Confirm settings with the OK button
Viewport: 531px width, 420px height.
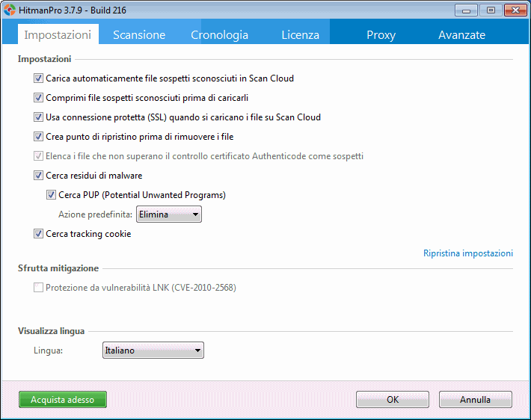[x=393, y=400]
